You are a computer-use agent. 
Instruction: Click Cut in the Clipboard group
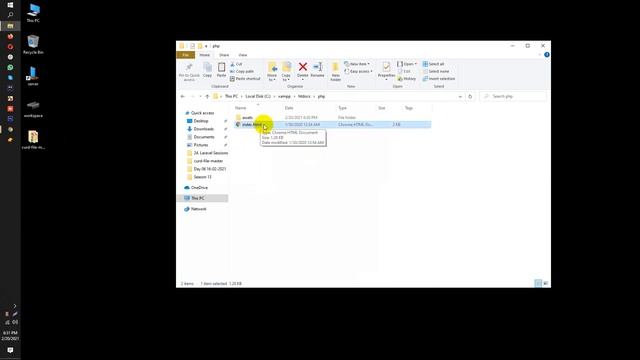[x=236, y=64]
